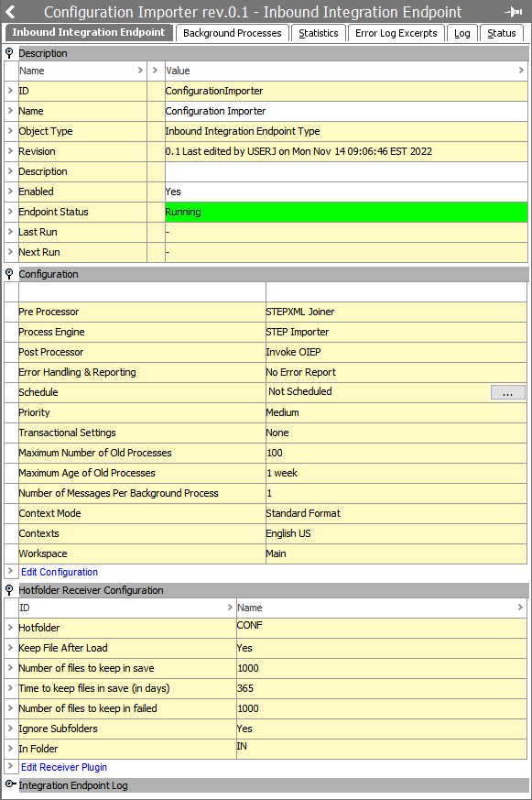Expand the Ignore Subfolders row chevron
Viewport: 532px width, 800px height.
point(10,728)
